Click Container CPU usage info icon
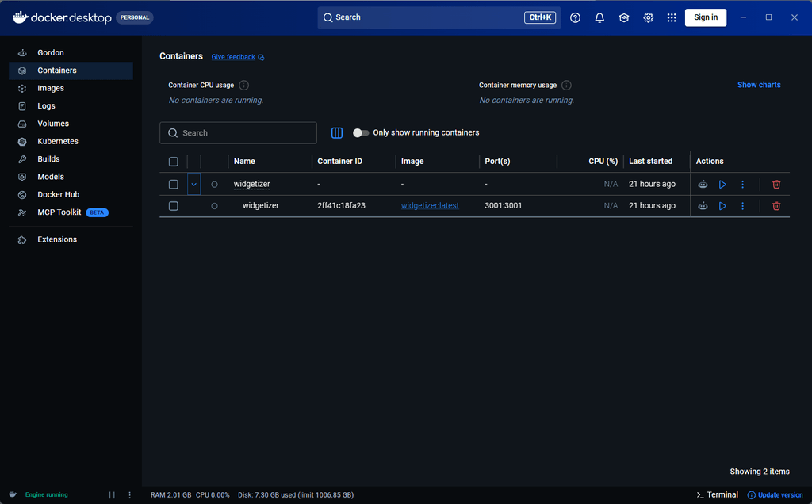This screenshot has height=504, width=812. pos(244,86)
